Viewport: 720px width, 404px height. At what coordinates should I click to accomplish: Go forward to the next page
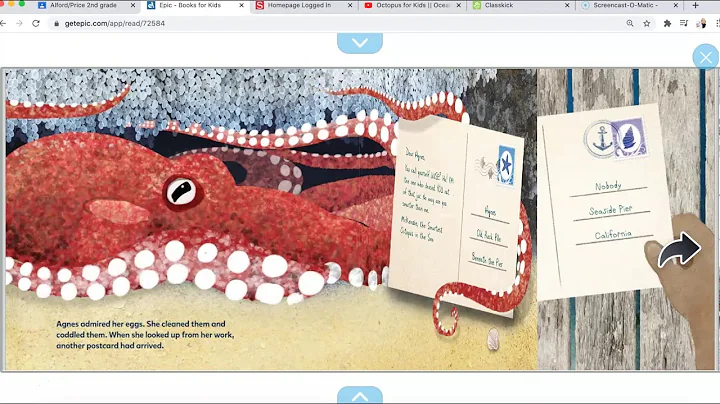(x=19, y=23)
